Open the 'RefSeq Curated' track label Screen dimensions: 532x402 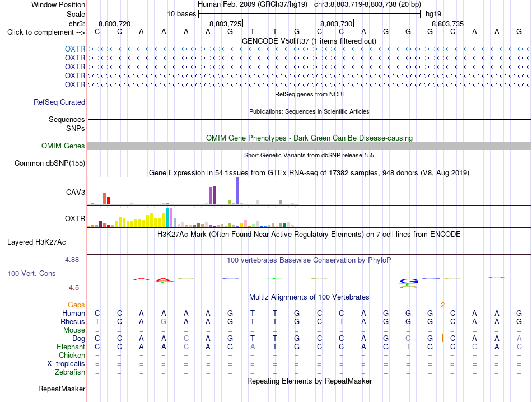[x=59, y=102]
